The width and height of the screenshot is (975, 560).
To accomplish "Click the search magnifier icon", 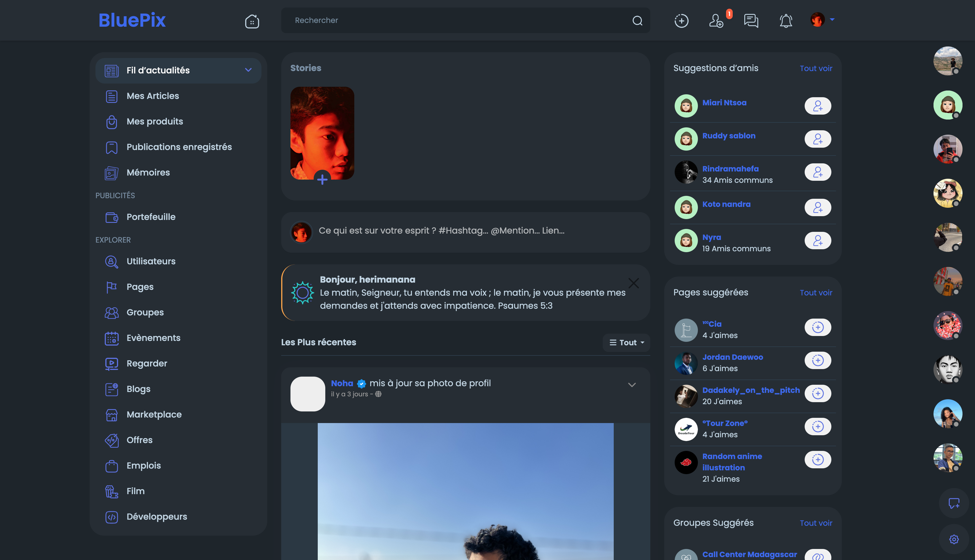I will [x=637, y=20].
